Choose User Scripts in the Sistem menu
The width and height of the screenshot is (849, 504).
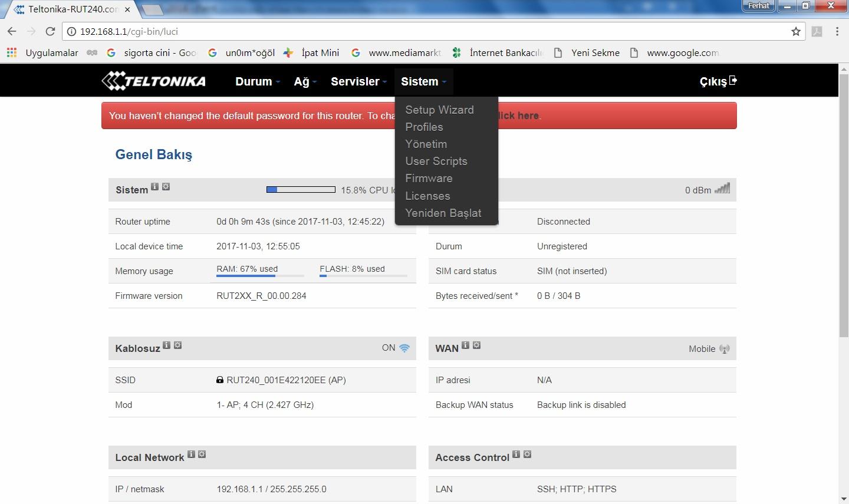tap(436, 161)
